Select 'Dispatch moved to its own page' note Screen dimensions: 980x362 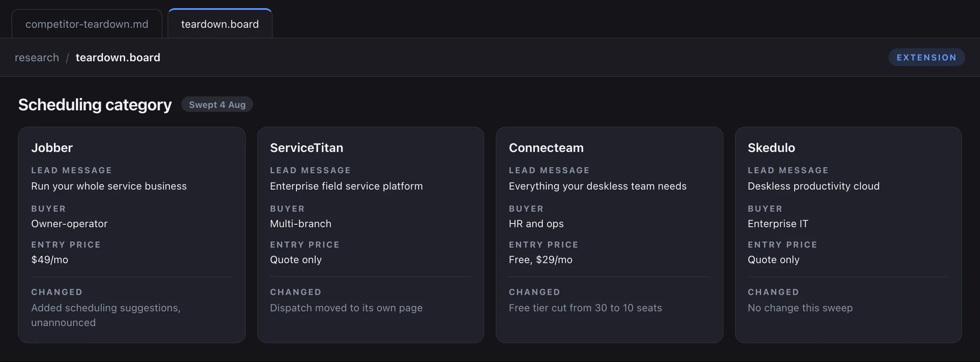click(346, 308)
